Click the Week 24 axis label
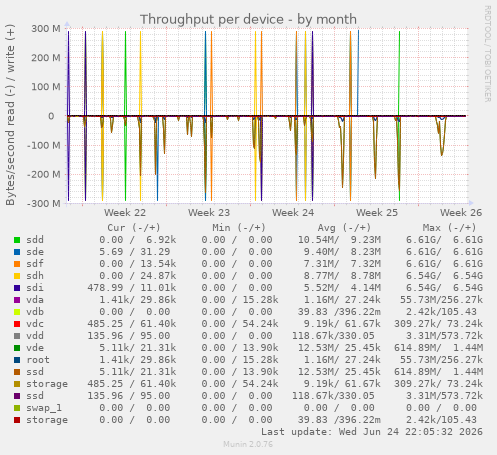 coord(293,213)
